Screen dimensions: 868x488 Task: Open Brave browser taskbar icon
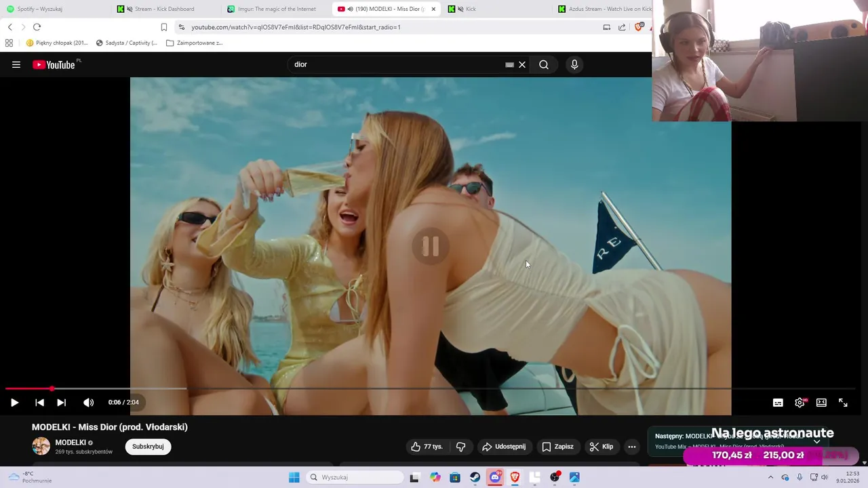[x=515, y=477]
